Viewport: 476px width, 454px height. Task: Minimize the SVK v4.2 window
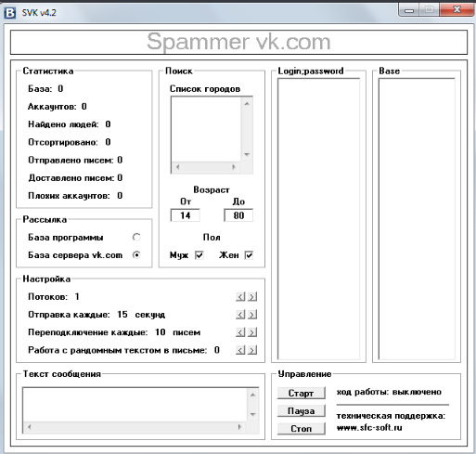(x=409, y=10)
